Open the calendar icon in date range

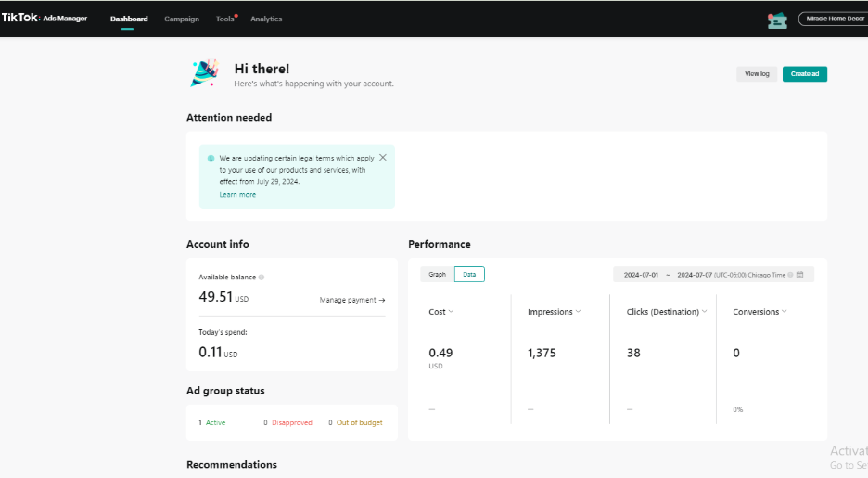(799, 275)
